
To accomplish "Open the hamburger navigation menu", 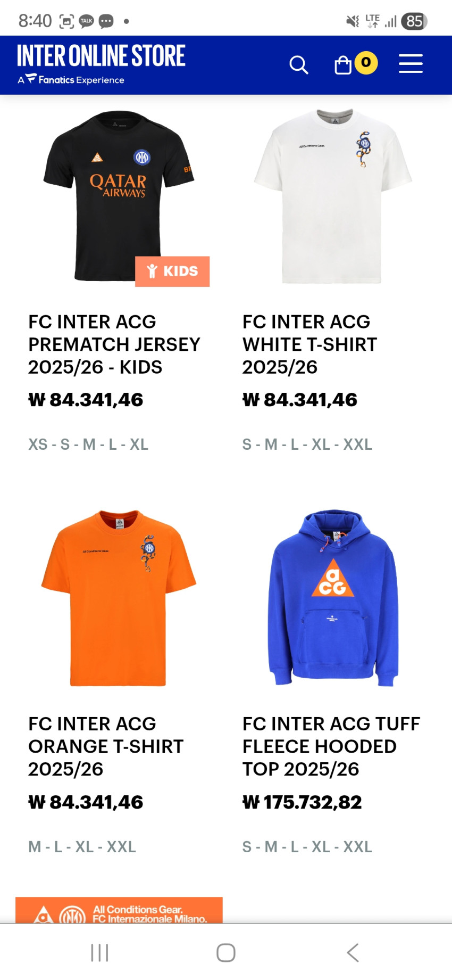I will 411,63.
